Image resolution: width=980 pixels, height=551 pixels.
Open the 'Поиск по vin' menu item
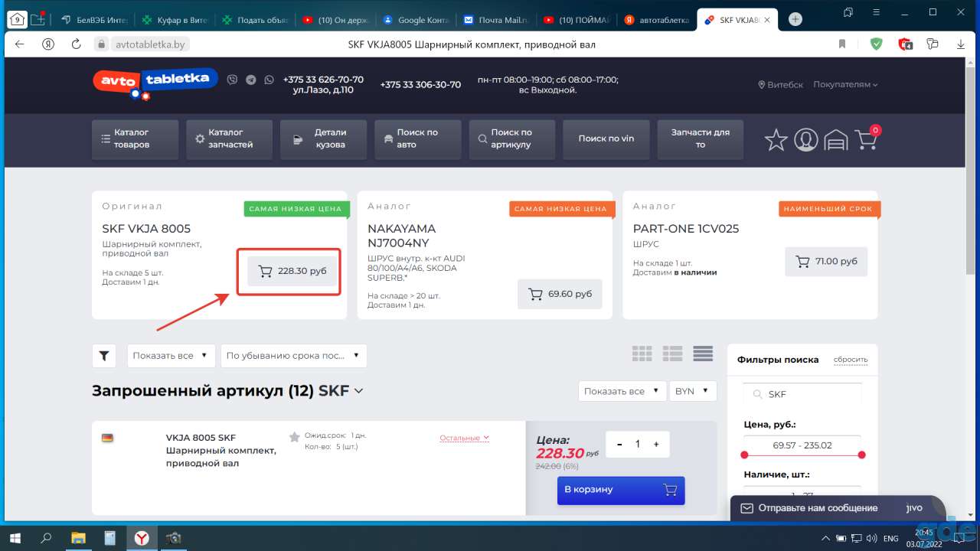pyautogui.click(x=606, y=139)
